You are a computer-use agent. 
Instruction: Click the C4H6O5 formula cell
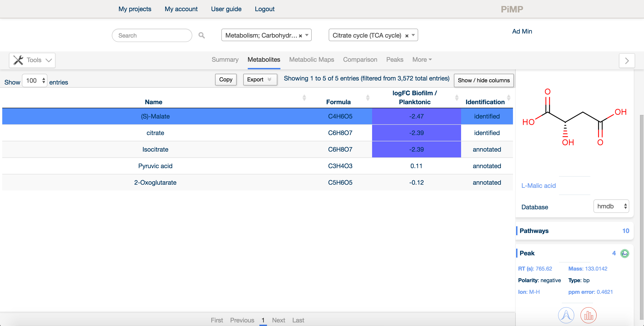tap(340, 116)
